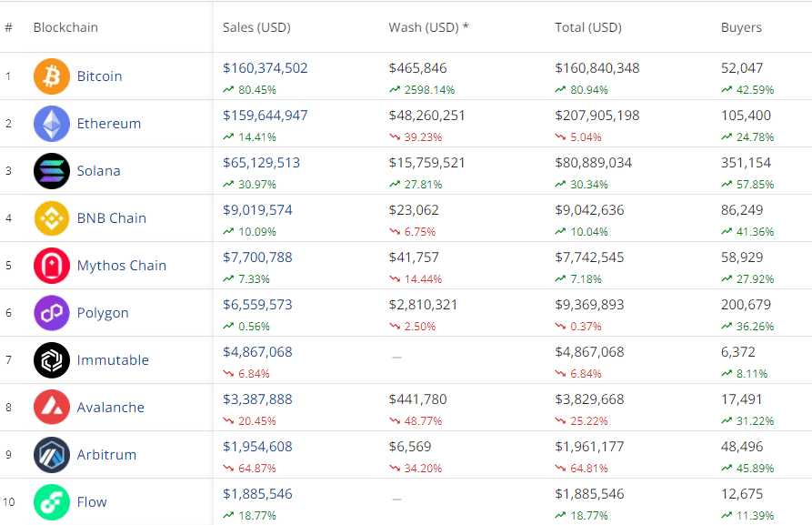
Task: Click the # rank column header
Action: point(8,27)
